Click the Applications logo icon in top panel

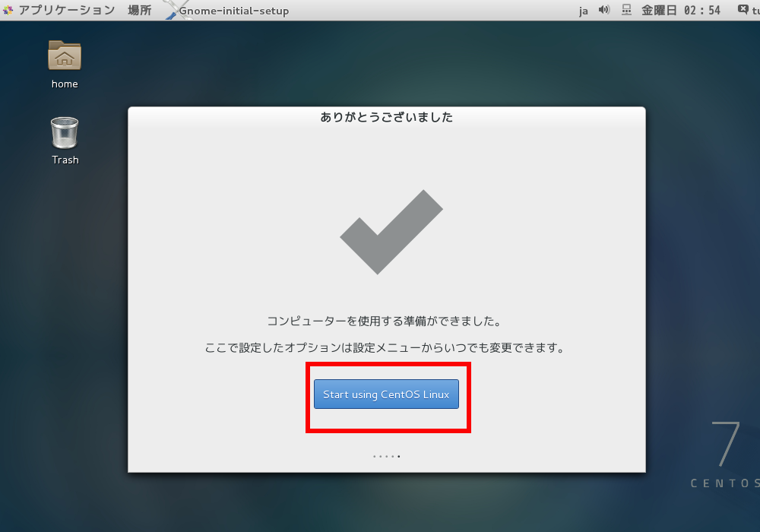8,10
